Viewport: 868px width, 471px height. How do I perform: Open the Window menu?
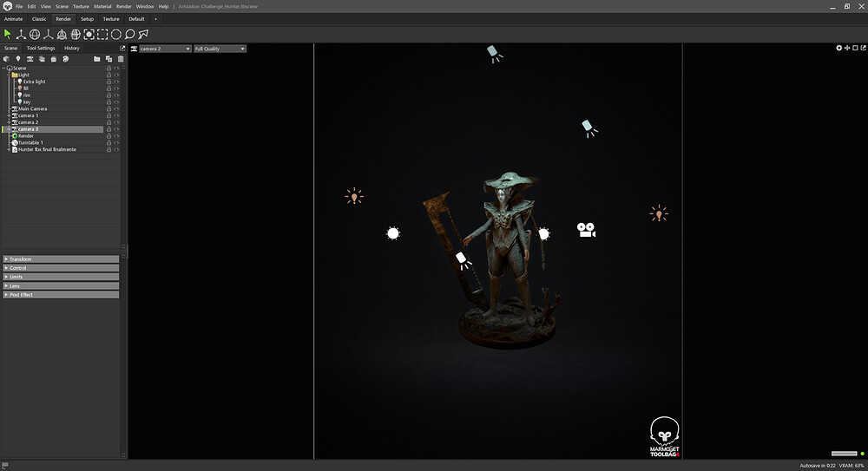tap(145, 6)
